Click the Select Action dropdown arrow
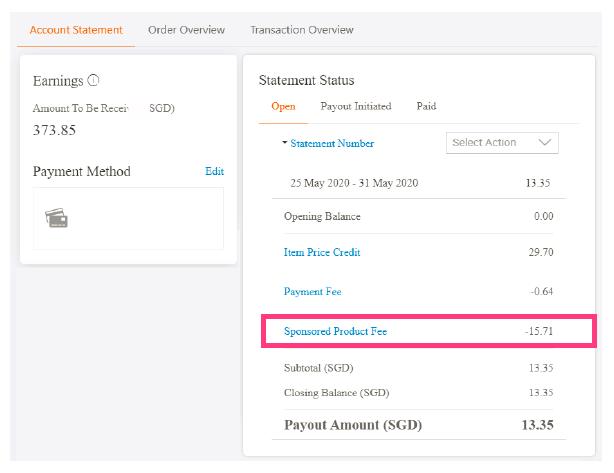The image size is (614, 473). [x=545, y=143]
